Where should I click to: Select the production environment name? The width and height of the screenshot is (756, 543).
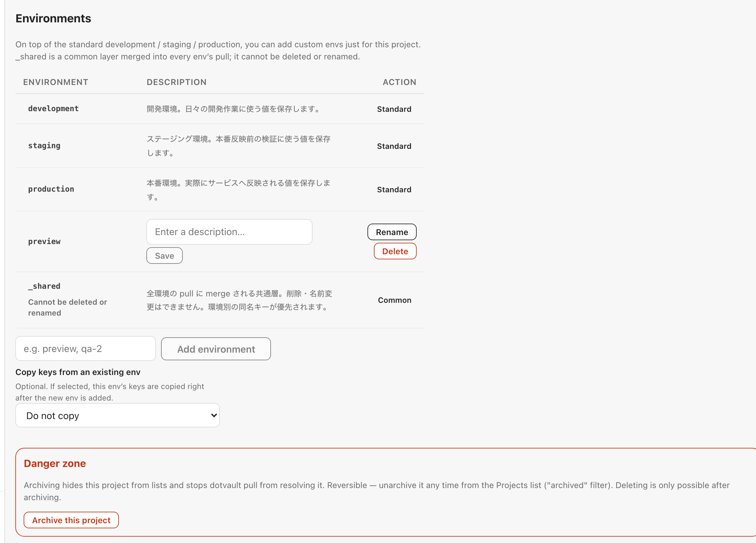(x=51, y=189)
